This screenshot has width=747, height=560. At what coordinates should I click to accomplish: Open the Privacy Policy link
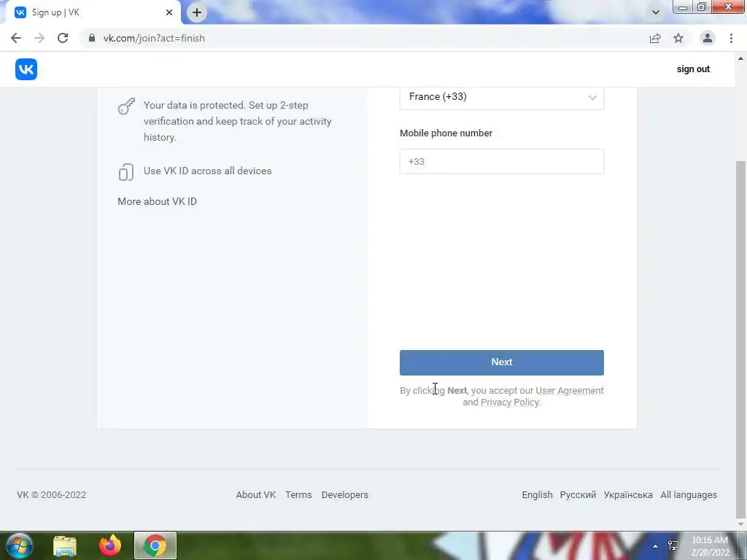(510, 402)
